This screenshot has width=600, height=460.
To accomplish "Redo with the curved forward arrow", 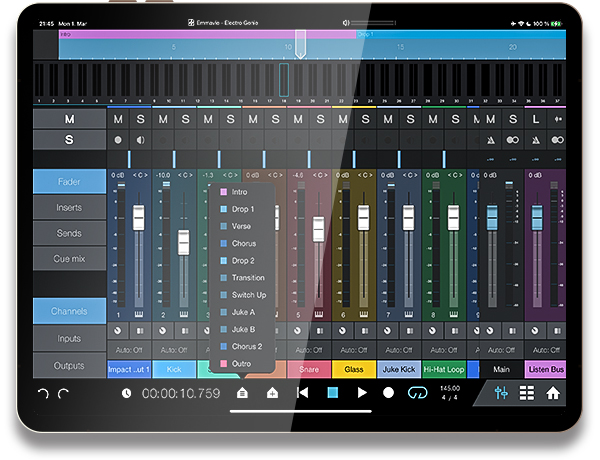I will tap(64, 393).
